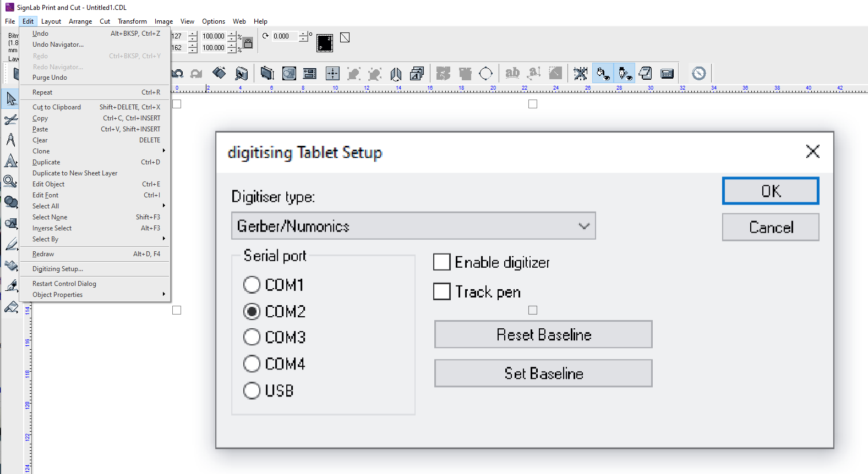Click the upper 100.000 percent stepper

[232, 36]
